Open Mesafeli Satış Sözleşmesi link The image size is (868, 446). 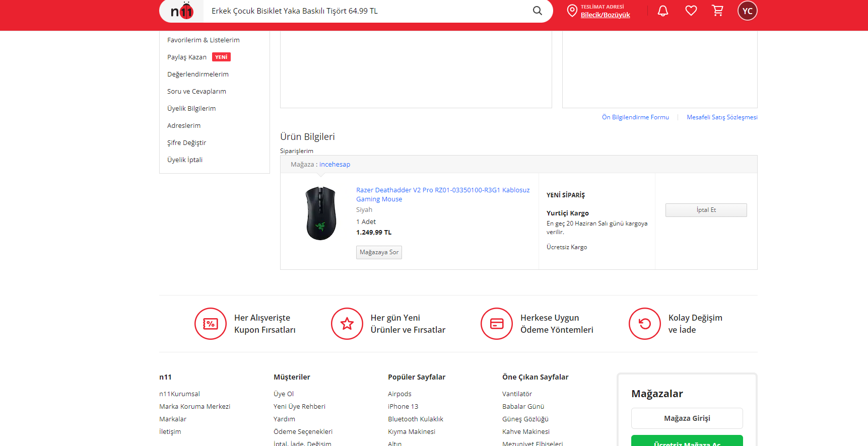click(722, 117)
